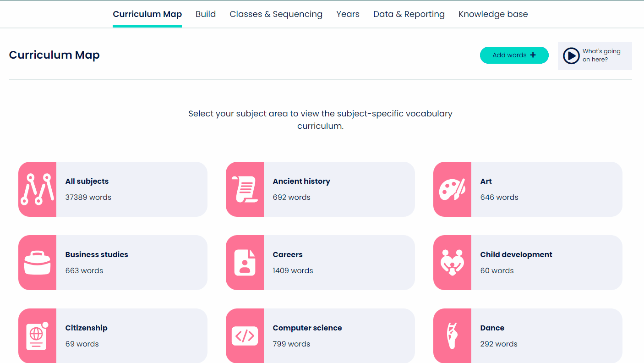The width and height of the screenshot is (644, 363).
Task: Click the Ancient history scroll icon
Action: tap(245, 189)
